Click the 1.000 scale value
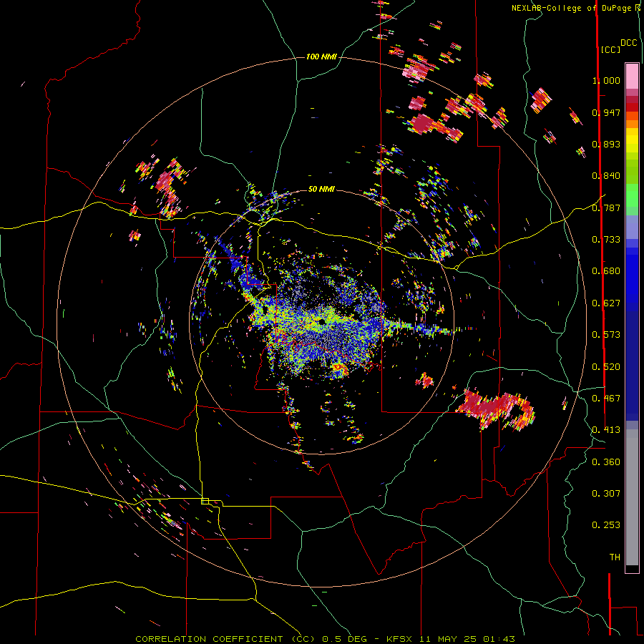The width and height of the screenshot is (644, 644). click(x=606, y=80)
